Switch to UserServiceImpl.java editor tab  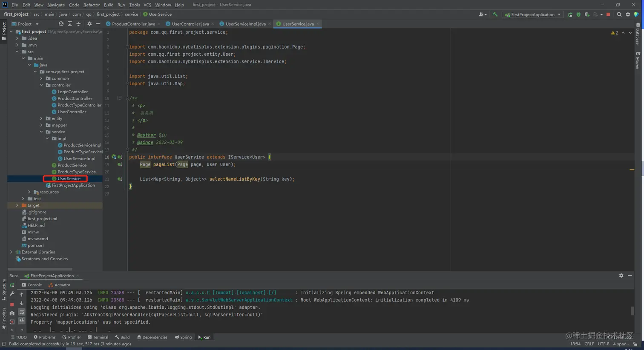click(245, 24)
